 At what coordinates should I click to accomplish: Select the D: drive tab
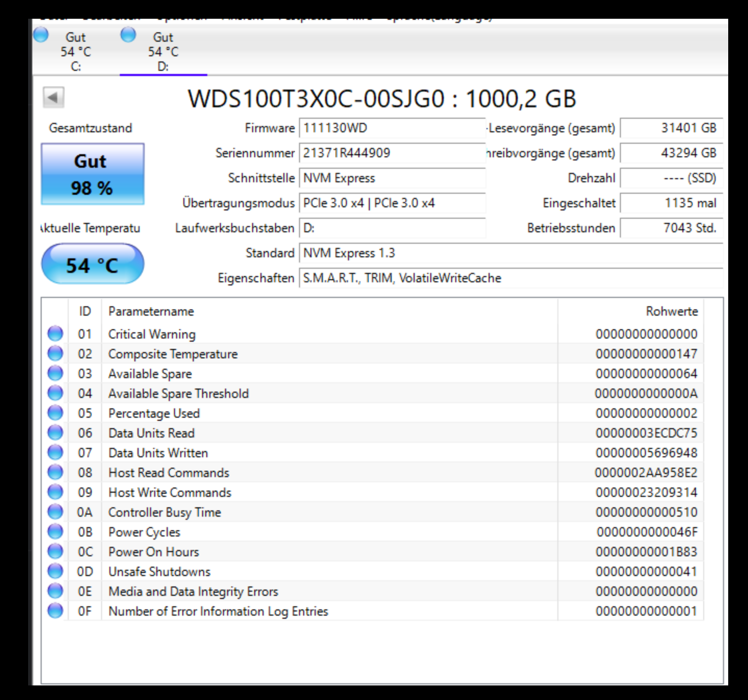[163, 51]
